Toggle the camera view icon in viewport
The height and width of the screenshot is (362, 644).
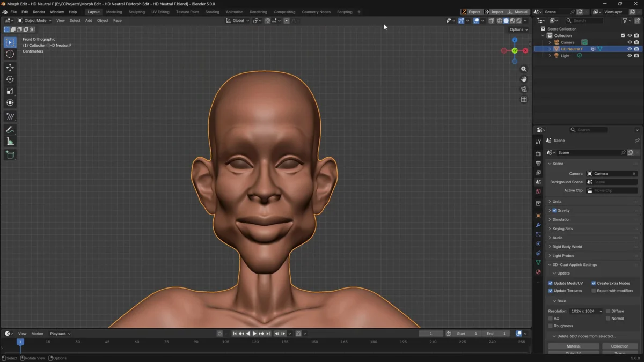(524, 89)
